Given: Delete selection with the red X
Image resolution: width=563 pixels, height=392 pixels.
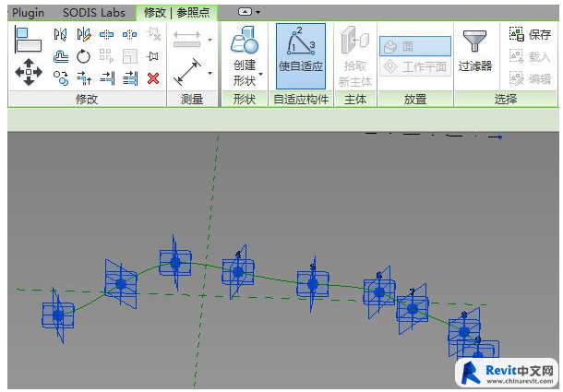Looking at the screenshot, I should coord(153,78).
